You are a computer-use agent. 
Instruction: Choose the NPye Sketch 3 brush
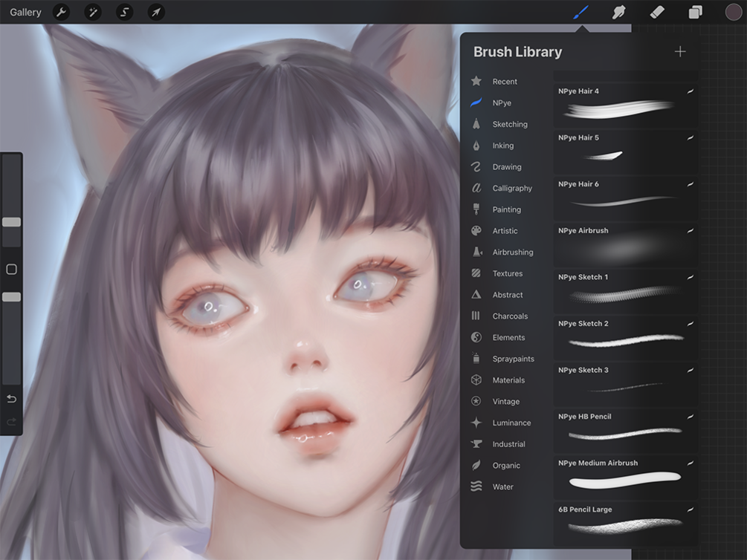point(626,384)
